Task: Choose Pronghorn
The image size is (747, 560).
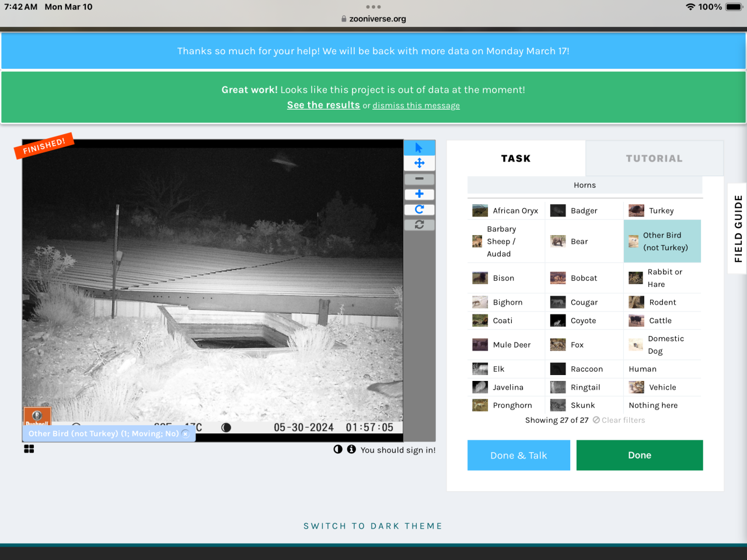Action: 506,405
